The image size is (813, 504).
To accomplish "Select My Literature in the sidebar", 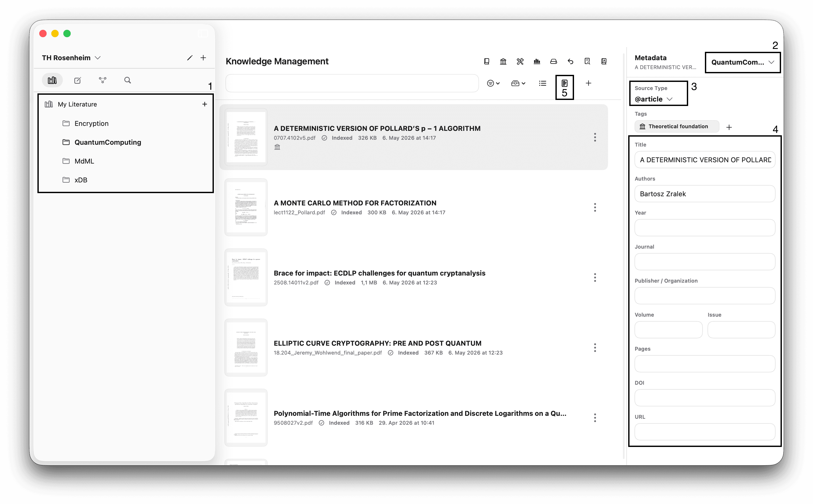I will (77, 104).
